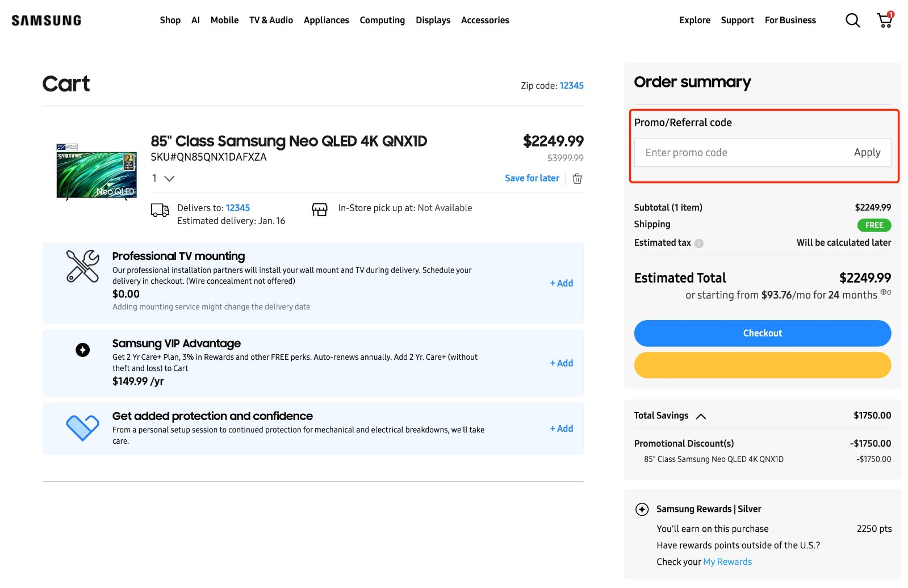Click the in-store pickup storefront icon
This screenshot has height=588, width=908.
[x=320, y=210]
